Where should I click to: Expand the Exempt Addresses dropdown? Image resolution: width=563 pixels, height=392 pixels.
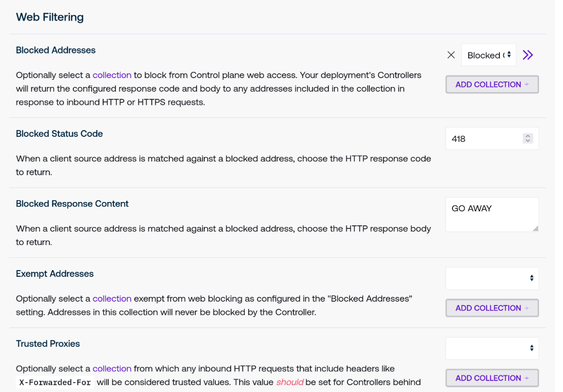pos(492,278)
